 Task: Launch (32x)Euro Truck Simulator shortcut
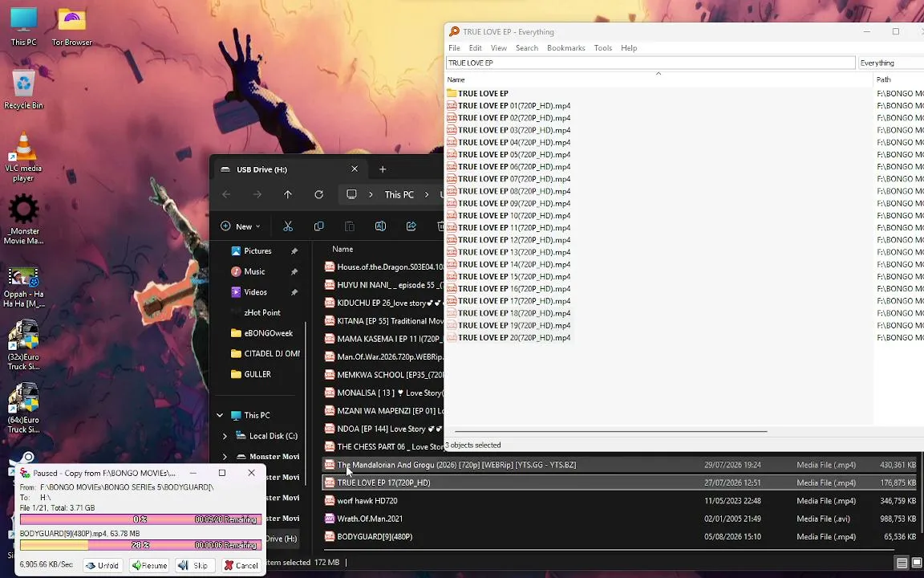(23, 346)
